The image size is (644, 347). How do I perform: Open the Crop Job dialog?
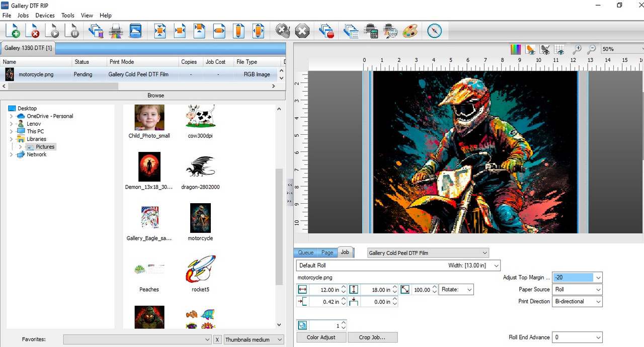point(372,337)
